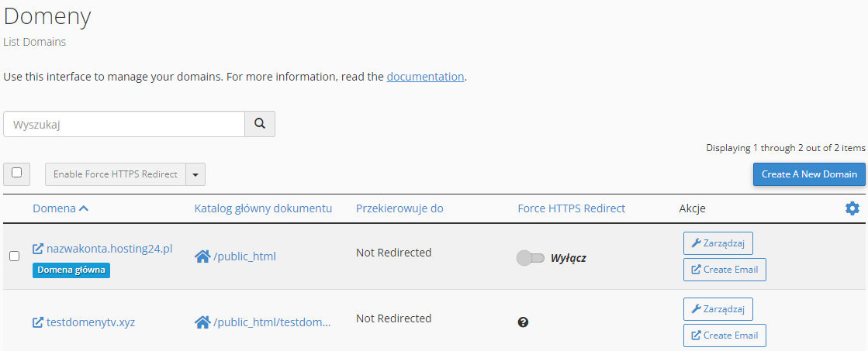The height and width of the screenshot is (351, 868).
Task: Tick the select-all domains checkbox
Action: pos(17,173)
